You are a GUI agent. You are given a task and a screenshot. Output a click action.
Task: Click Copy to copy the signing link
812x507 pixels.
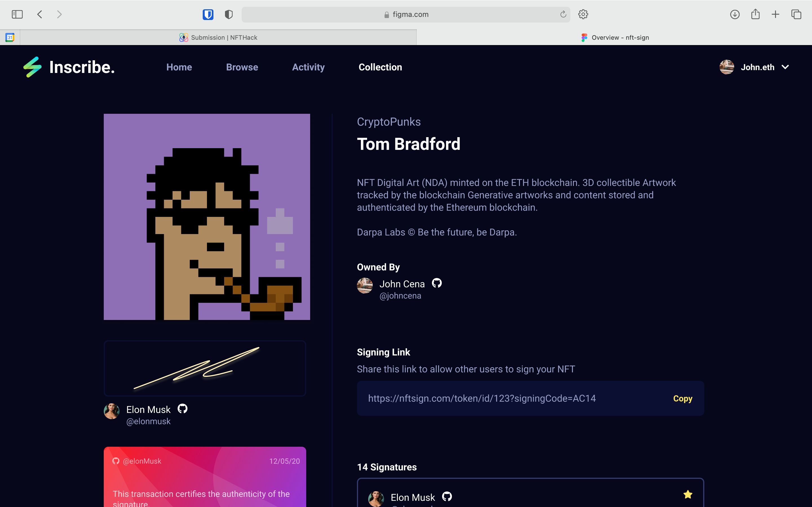coord(683,398)
